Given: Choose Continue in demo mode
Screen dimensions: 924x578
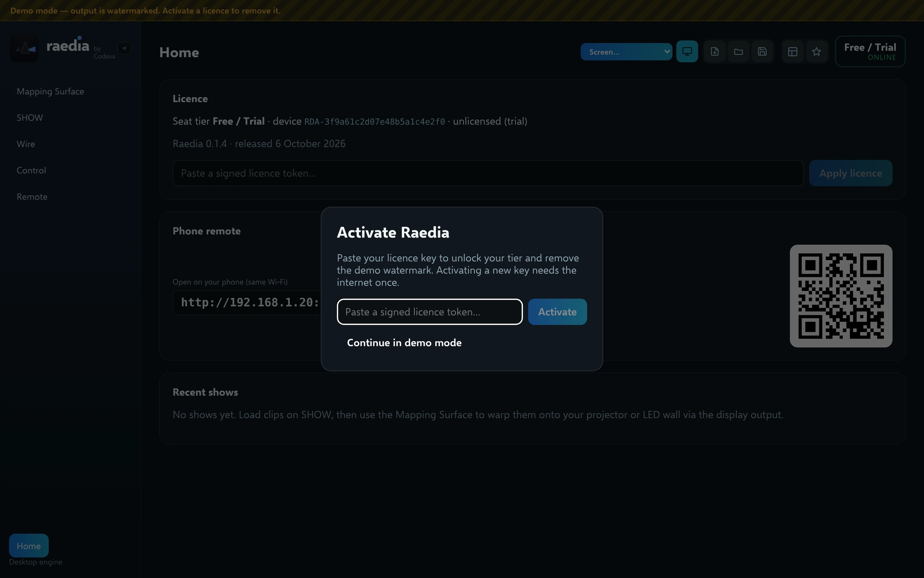Looking at the screenshot, I should coord(404,343).
